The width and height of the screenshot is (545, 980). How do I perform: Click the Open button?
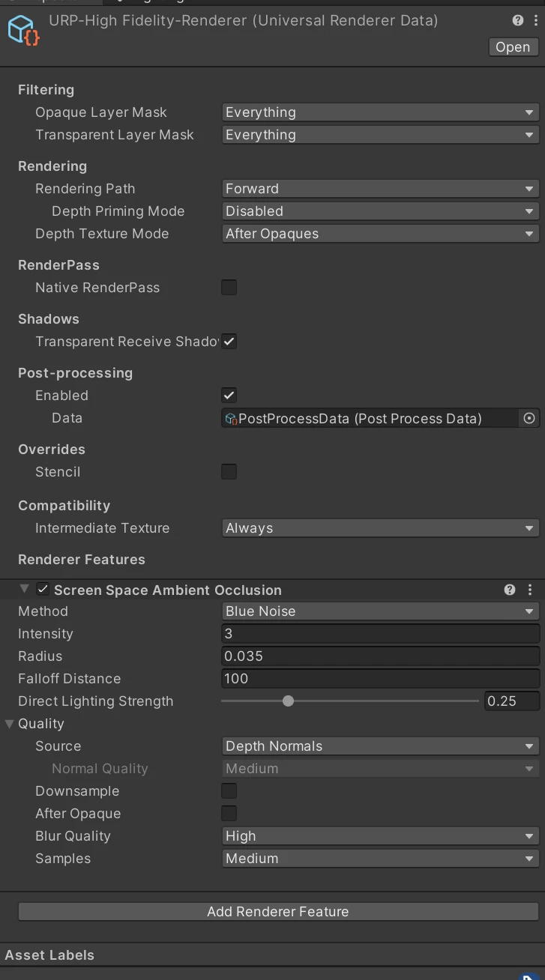(x=513, y=47)
